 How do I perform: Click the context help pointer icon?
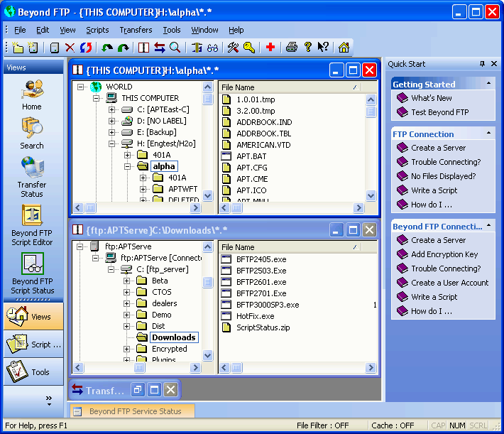323,48
